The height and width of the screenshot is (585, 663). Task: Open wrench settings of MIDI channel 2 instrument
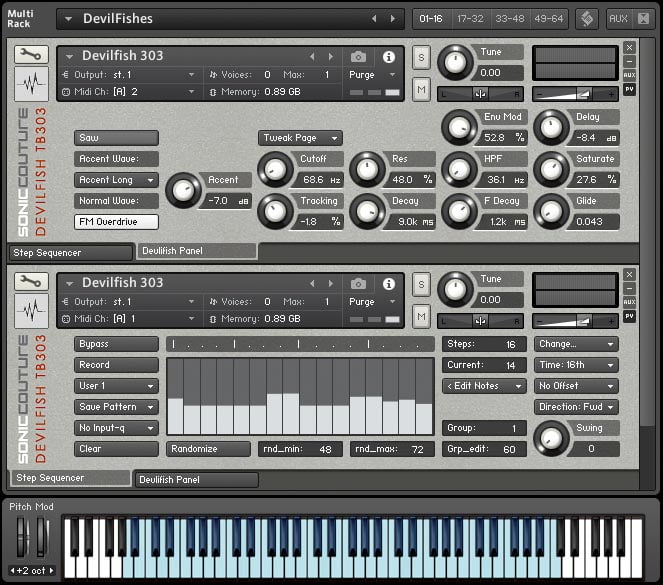pos(31,55)
